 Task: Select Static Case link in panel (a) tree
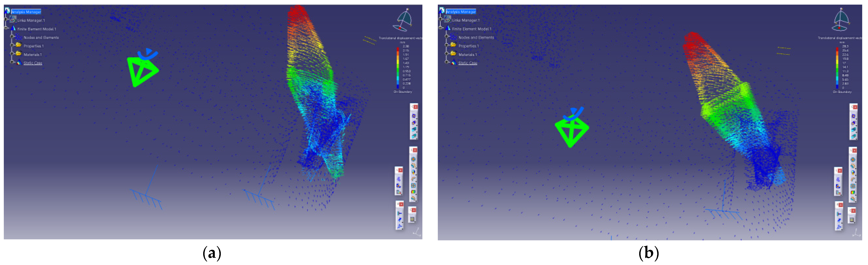coord(33,63)
